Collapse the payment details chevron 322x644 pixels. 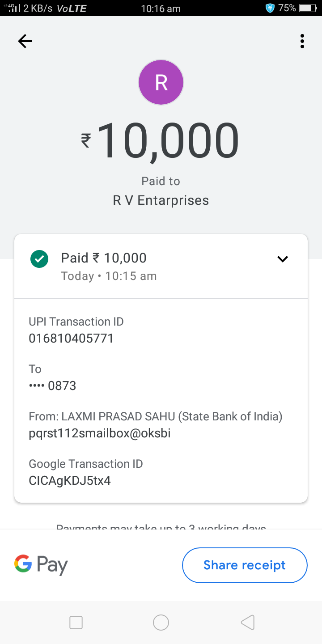[x=283, y=259]
